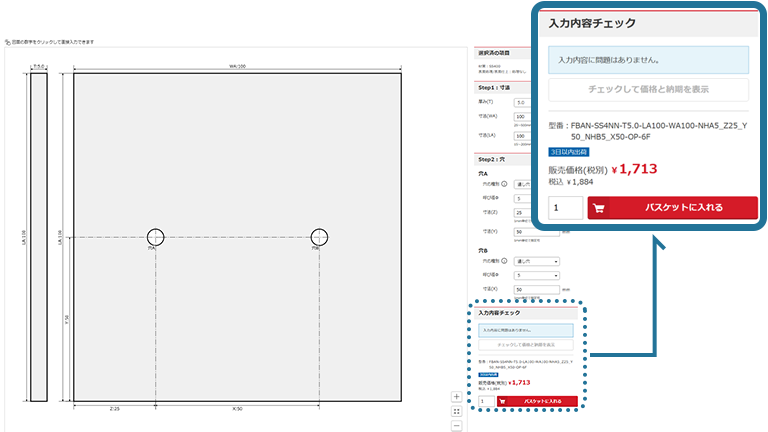Click the 穴B subsection heading
Image resolution: width=768 pixels, height=432 pixels.
(483, 250)
